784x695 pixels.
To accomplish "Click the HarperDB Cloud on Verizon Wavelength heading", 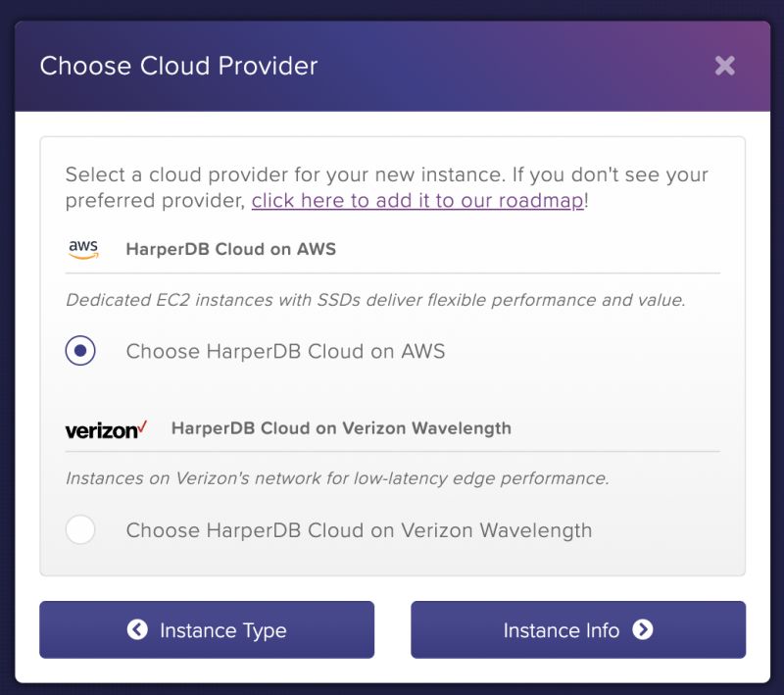I will 341,428.
